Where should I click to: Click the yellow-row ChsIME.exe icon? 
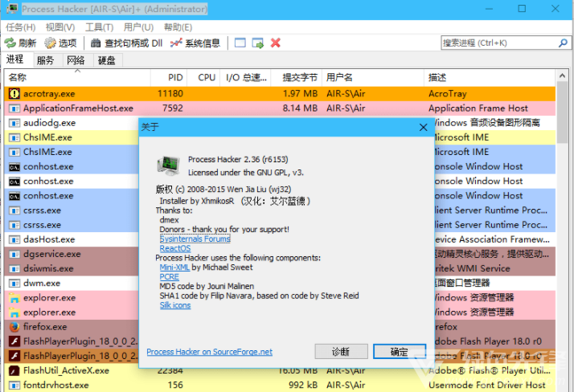pyautogui.click(x=14, y=137)
